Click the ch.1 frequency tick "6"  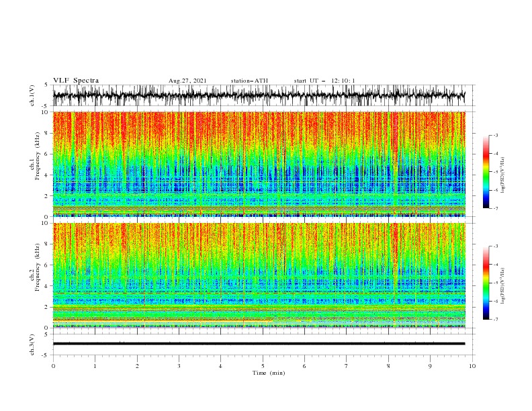tap(47, 154)
